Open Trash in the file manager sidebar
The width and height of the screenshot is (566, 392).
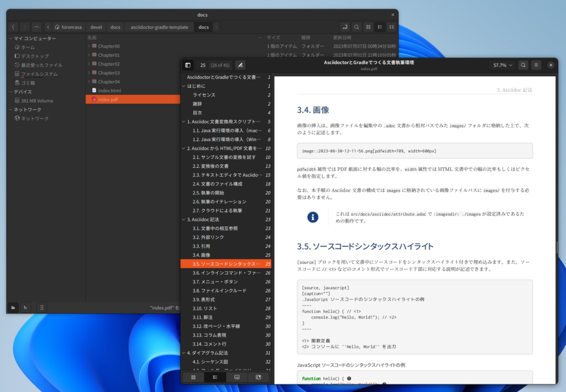[x=24, y=83]
